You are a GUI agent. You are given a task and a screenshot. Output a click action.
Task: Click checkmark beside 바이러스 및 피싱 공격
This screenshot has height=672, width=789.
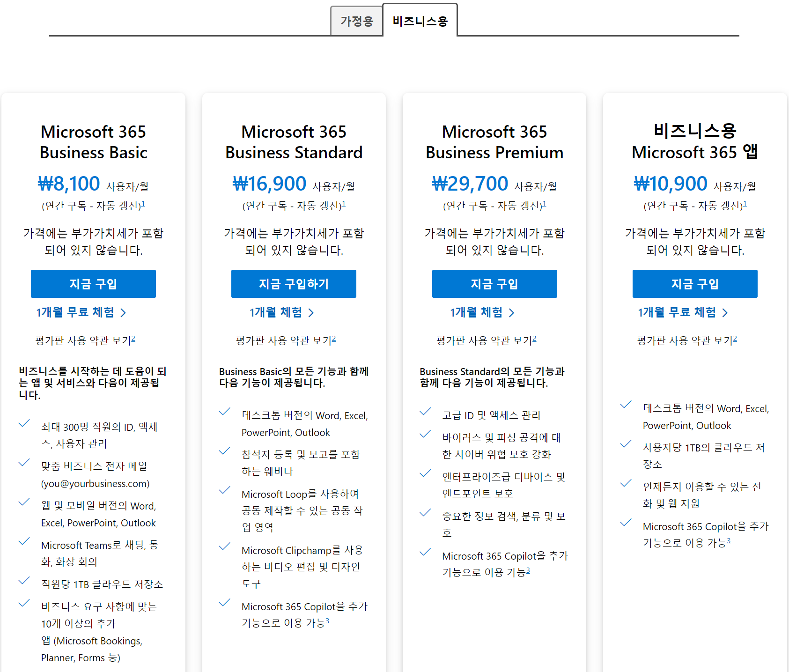(425, 434)
